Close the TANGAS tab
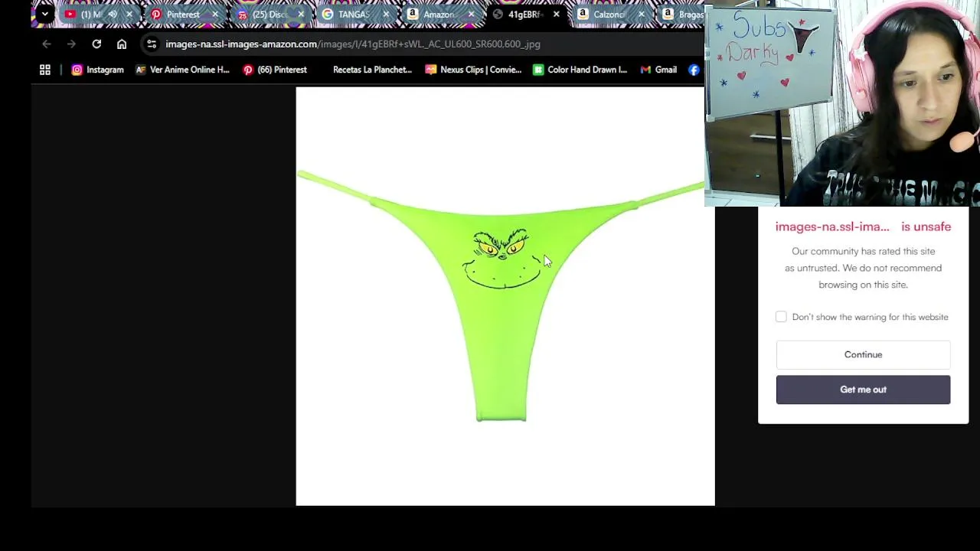 tap(387, 14)
